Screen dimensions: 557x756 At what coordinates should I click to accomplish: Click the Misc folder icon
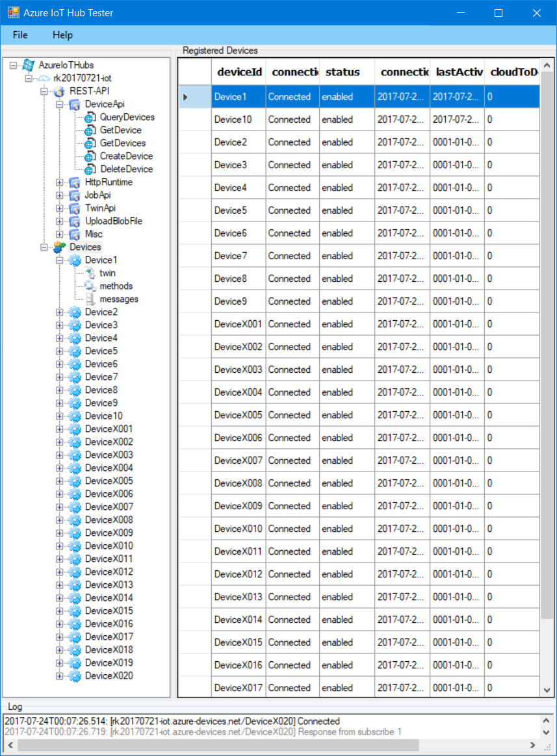click(75, 234)
